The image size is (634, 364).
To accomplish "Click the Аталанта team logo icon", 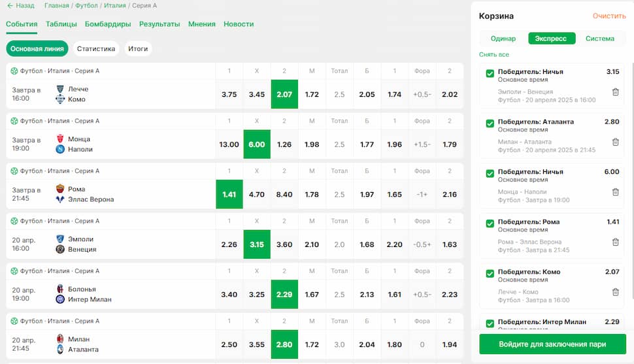I will pyautogui.click(x=60, y=350).
